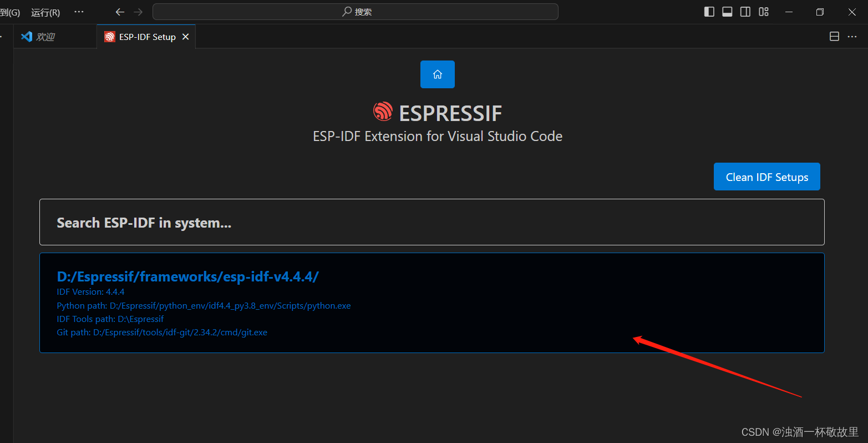Click the blue home icon above ESPRESSIF heading
The width and height of the screenshot is (868, 443).
[x=437, y=74]
